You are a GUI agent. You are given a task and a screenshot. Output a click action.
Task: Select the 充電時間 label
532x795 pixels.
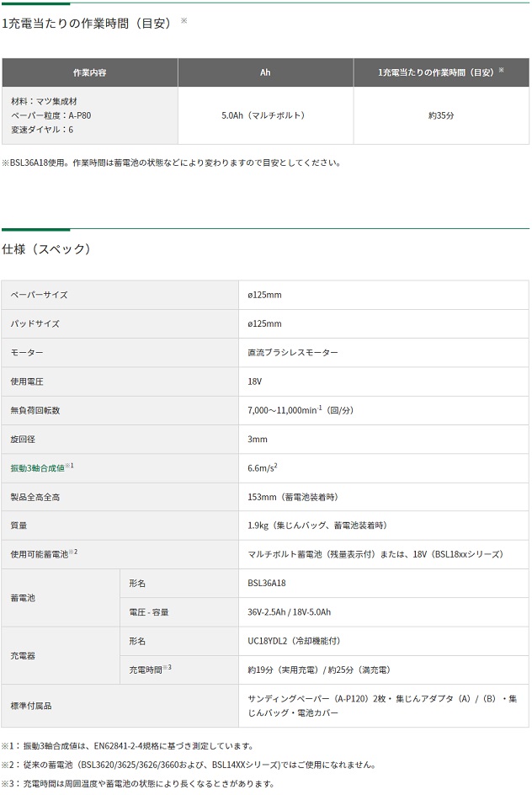tap(146, 670)
